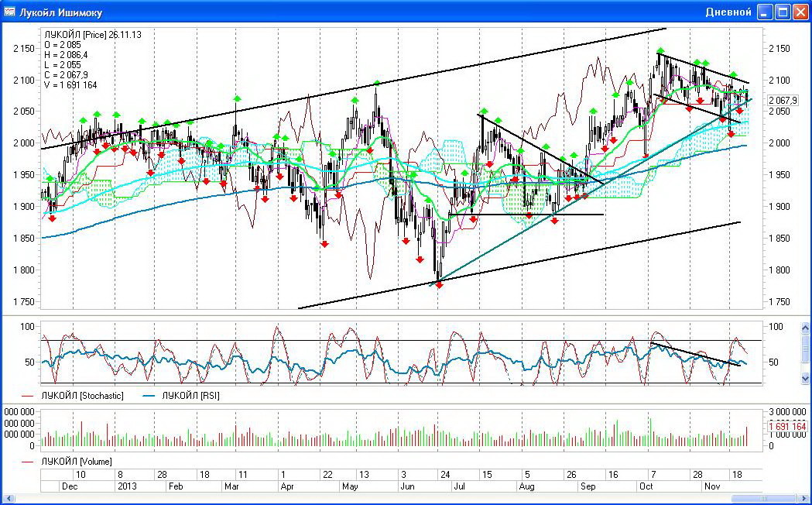Click the red Volume legend line sample
The height and width of the screenshot is (505, 812).
[x=28, y=462]
